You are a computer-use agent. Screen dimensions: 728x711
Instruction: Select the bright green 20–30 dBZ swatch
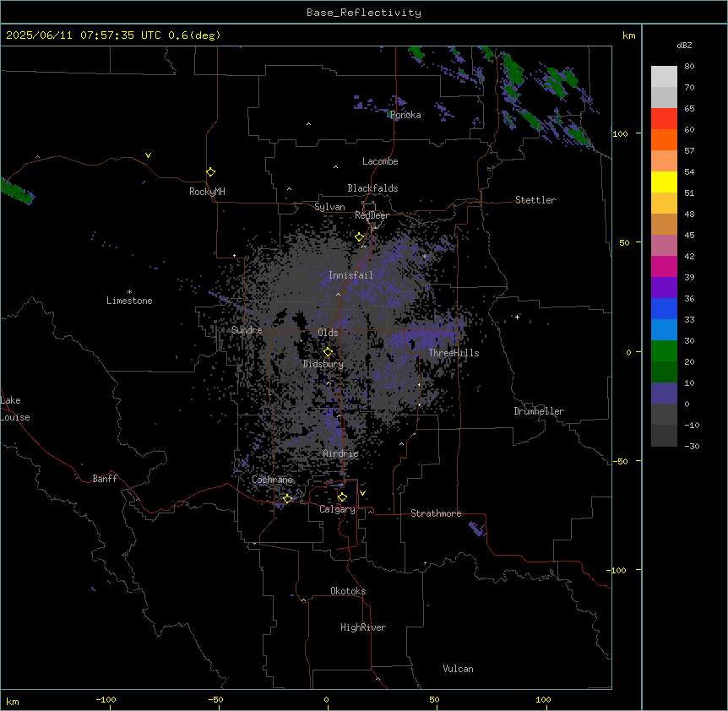point(664,351)
